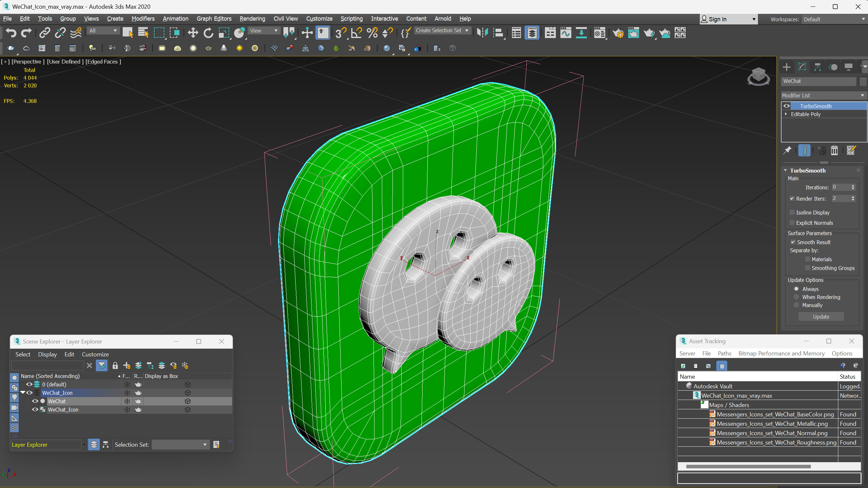Image resolution: width=868 pixels, height=488 pixels.
Task: Click the Mirror tool icon
Action: pos(483,33)
